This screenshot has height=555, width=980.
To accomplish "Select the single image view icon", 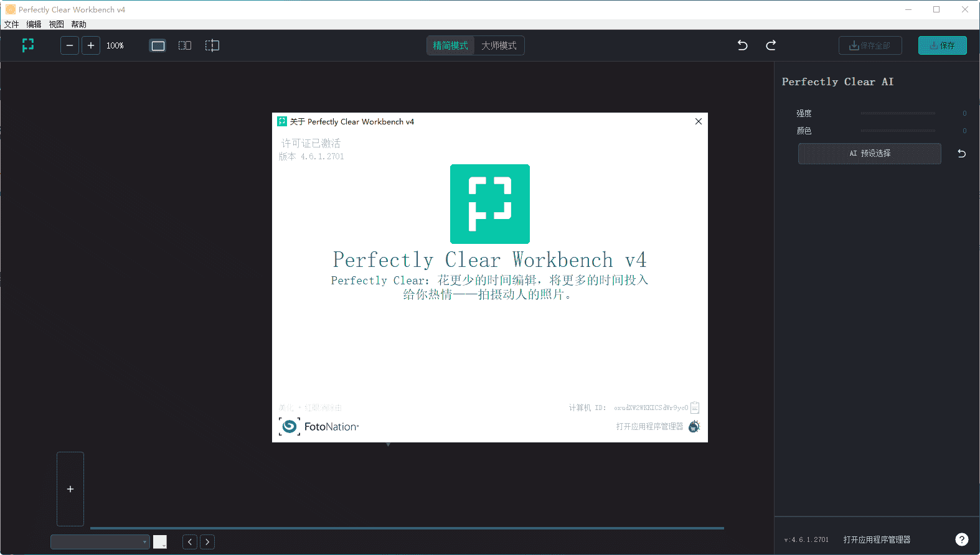I will 158,45.
